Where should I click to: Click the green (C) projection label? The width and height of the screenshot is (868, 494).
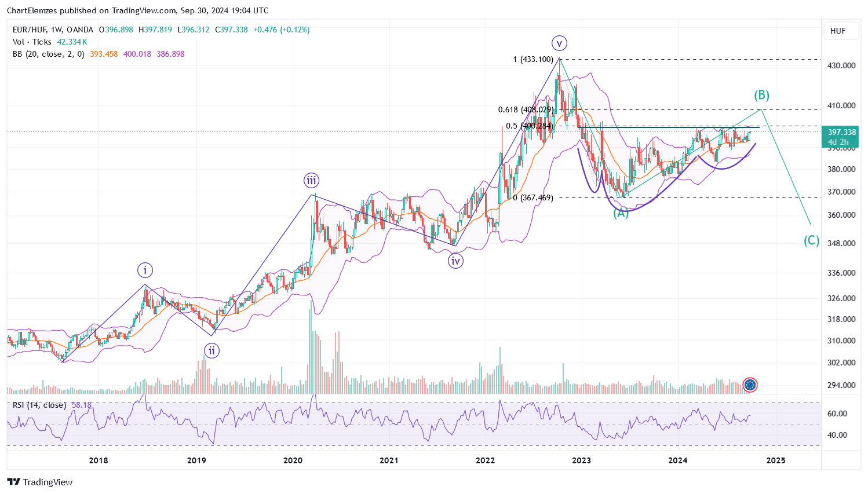(811, 240)
